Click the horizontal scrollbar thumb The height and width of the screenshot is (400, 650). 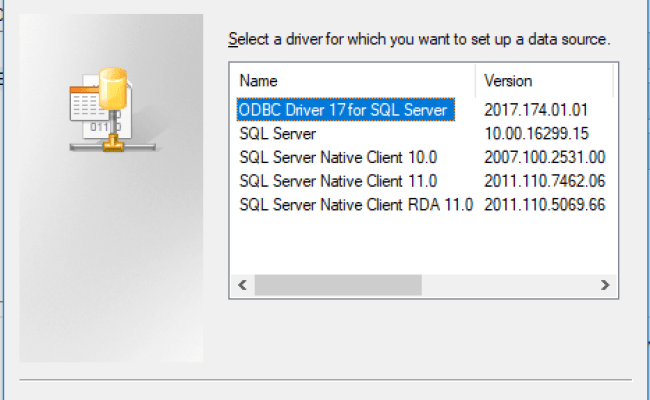click(x=338, y=285)
